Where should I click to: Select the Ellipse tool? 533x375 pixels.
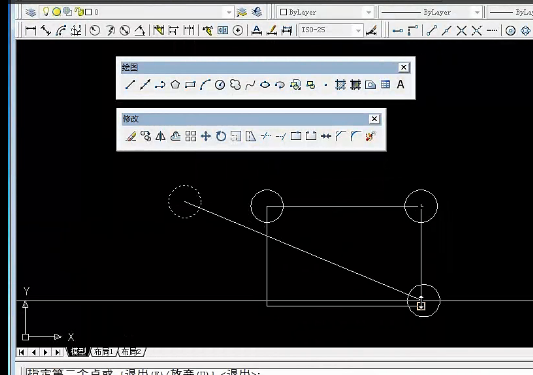pos(265,85)
